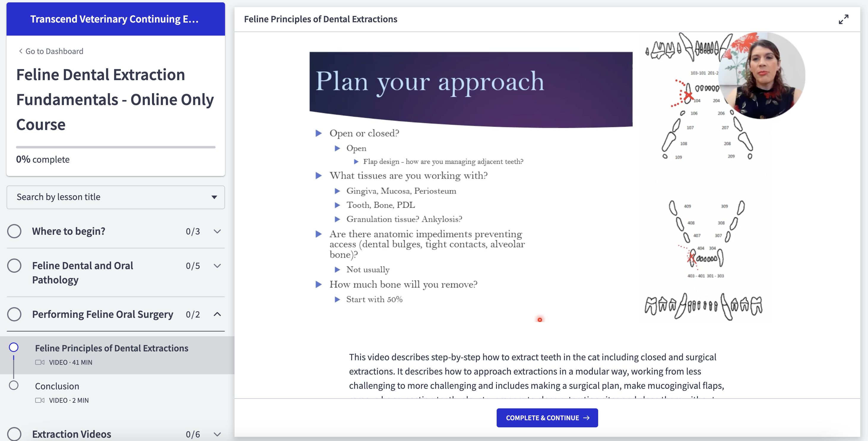Click video camera icon under Conclusion lesson
The width and height of the screenshot is (868, 441).
click(x=39, y=400)
